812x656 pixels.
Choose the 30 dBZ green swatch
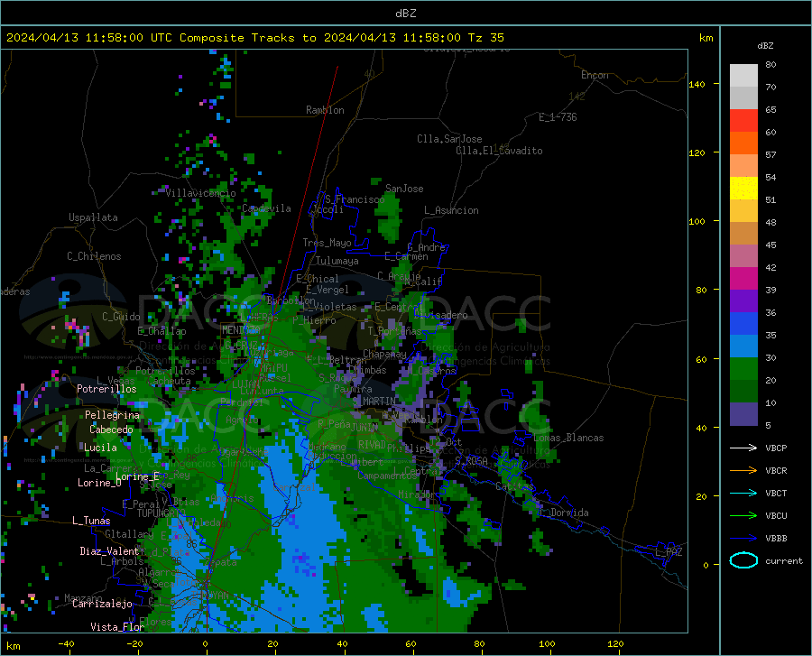743,369
